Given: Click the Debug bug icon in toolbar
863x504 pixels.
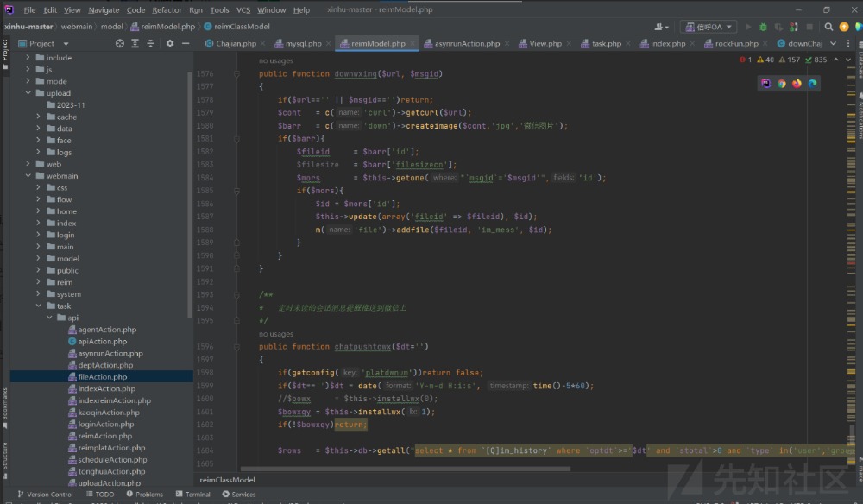Looking at the screenshot, I should [x=762, y=27].
